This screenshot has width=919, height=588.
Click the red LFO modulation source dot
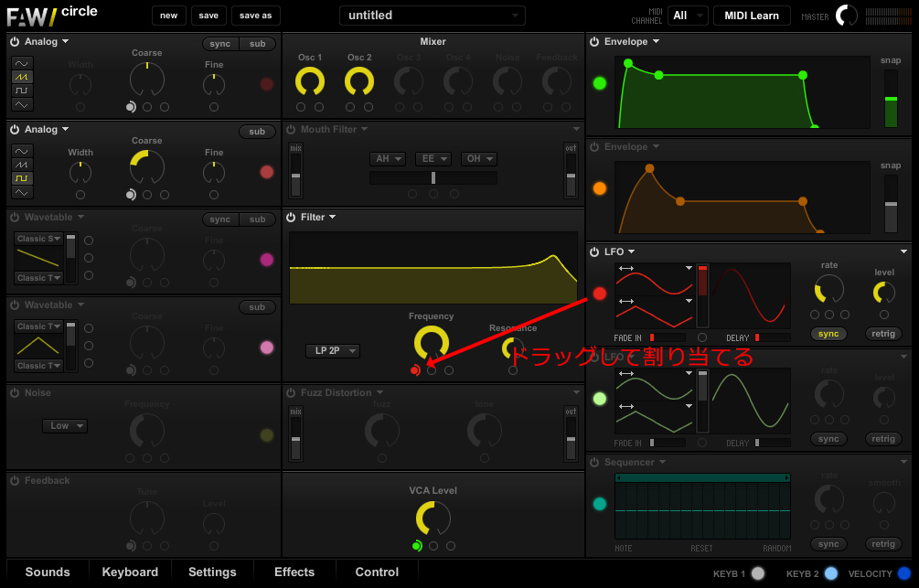[x=600, y=294]
